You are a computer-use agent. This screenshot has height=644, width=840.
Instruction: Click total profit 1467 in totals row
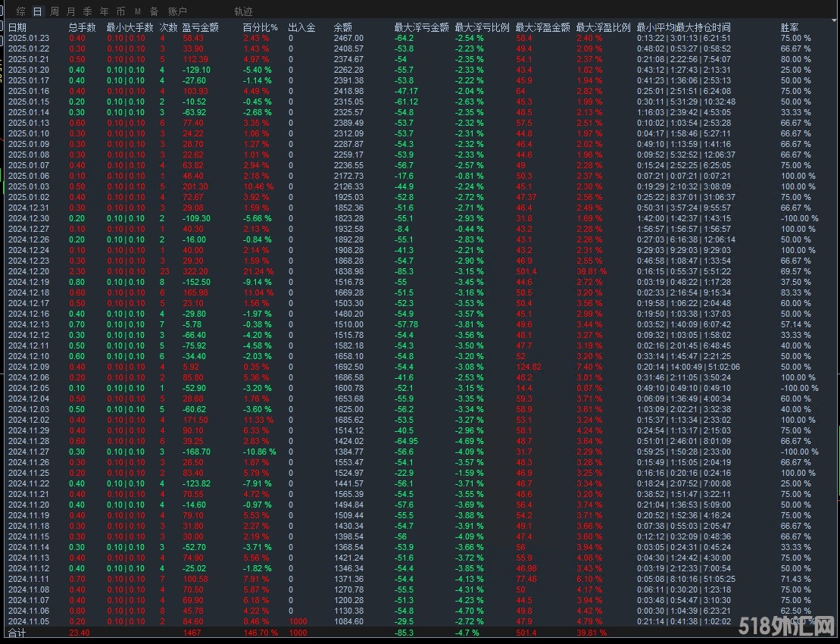pos(191,633)
